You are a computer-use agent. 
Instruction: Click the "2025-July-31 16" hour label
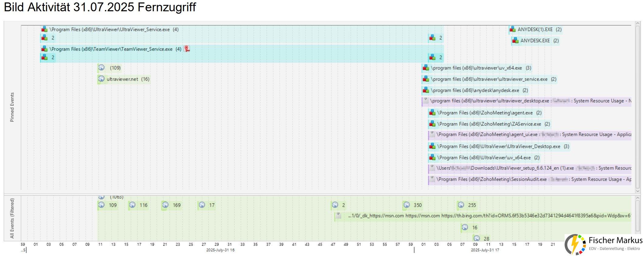coord(220,250)
